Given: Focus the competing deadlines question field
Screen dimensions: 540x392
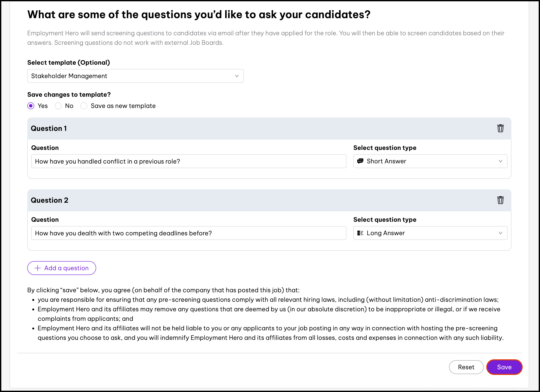Looking at the screenshot, I should (x=189, y=233).
